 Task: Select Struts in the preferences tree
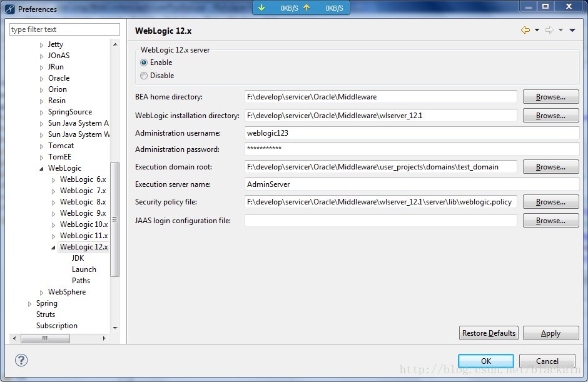(46, 314)
